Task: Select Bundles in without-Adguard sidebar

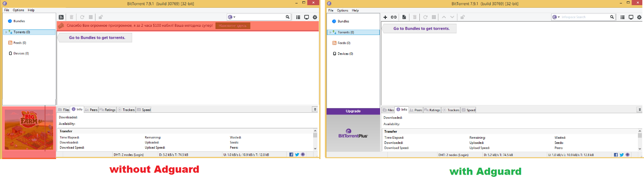Action: (19, 21)
